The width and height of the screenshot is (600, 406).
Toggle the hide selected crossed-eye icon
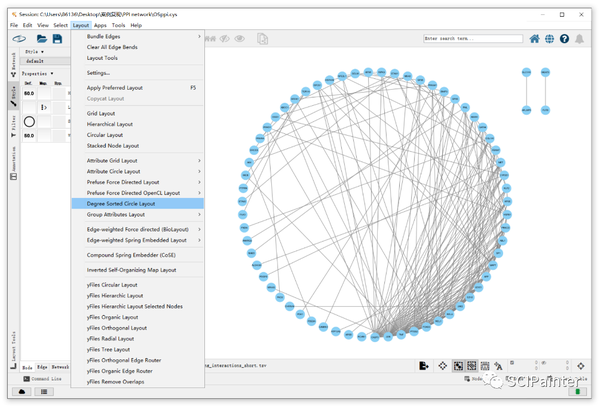click(x=224, y=39)
